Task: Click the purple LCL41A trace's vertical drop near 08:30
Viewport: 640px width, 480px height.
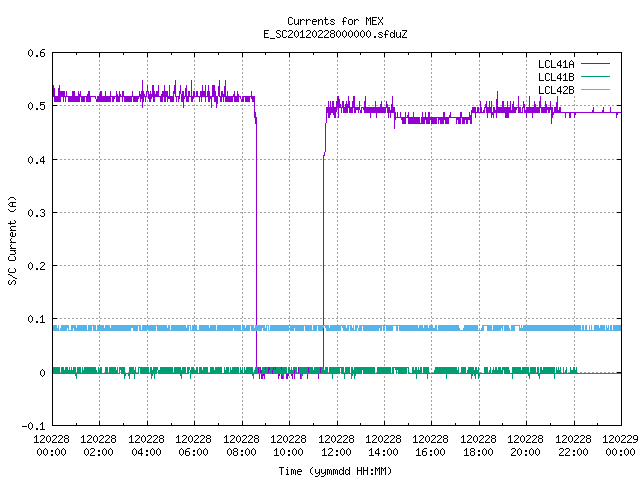Action: pyautogui.click(x=256, y=245)
